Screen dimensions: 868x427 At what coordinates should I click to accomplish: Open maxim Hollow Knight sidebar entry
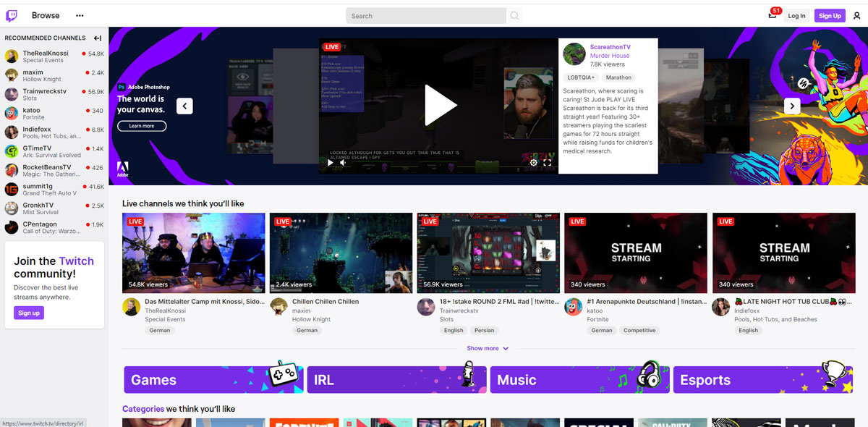(54, 75)
